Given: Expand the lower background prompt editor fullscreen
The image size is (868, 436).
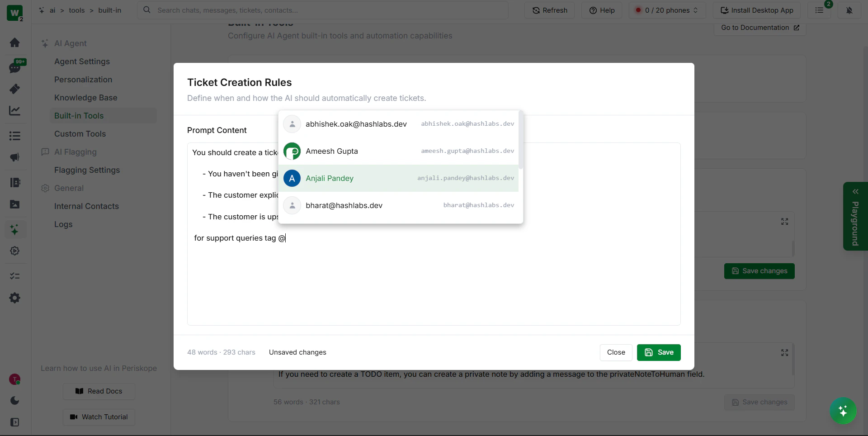Looking at the screenshot, I should 785,353.
